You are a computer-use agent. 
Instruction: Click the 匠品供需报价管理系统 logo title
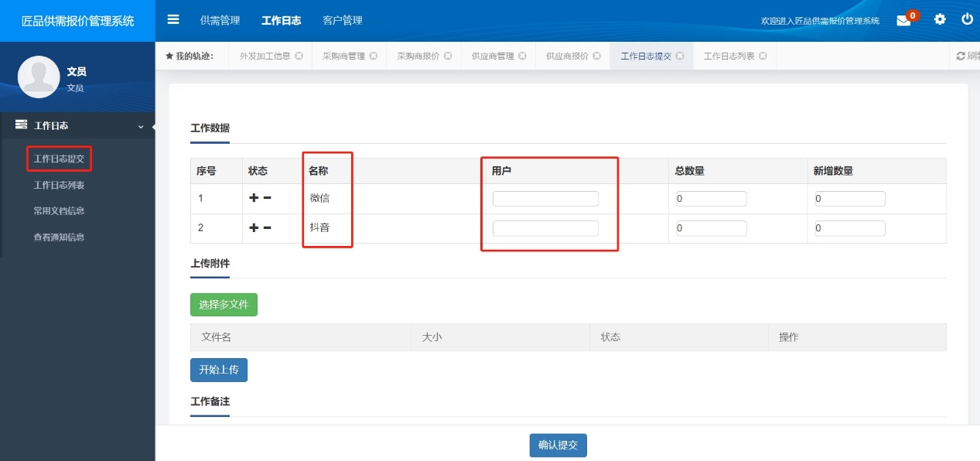tap(77, 21)
